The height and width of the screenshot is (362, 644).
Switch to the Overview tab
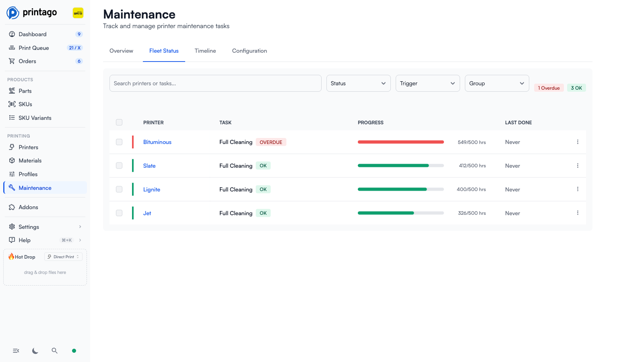[x=121, y=51]
